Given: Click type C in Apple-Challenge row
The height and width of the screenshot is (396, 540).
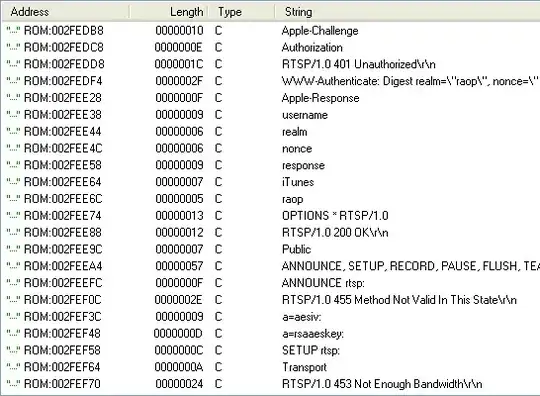Looking at the screenshot, I should [219, 31].
